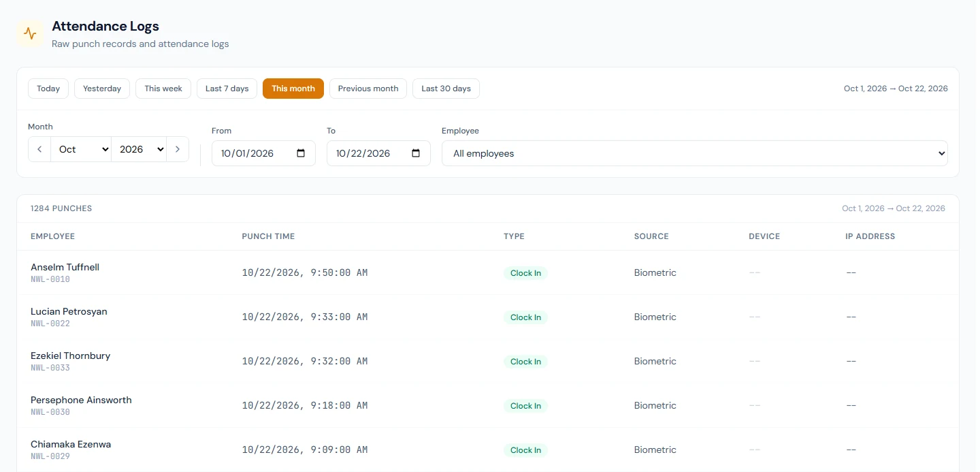Go to next month chevron
This screenshot has height=472, width=980.
coord(178,149)
